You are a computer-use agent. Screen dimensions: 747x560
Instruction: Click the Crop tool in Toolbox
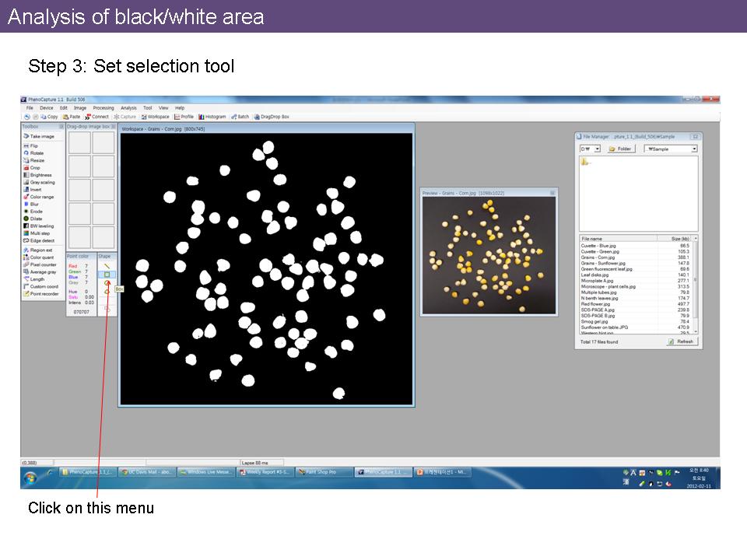[x=34, y=168]
